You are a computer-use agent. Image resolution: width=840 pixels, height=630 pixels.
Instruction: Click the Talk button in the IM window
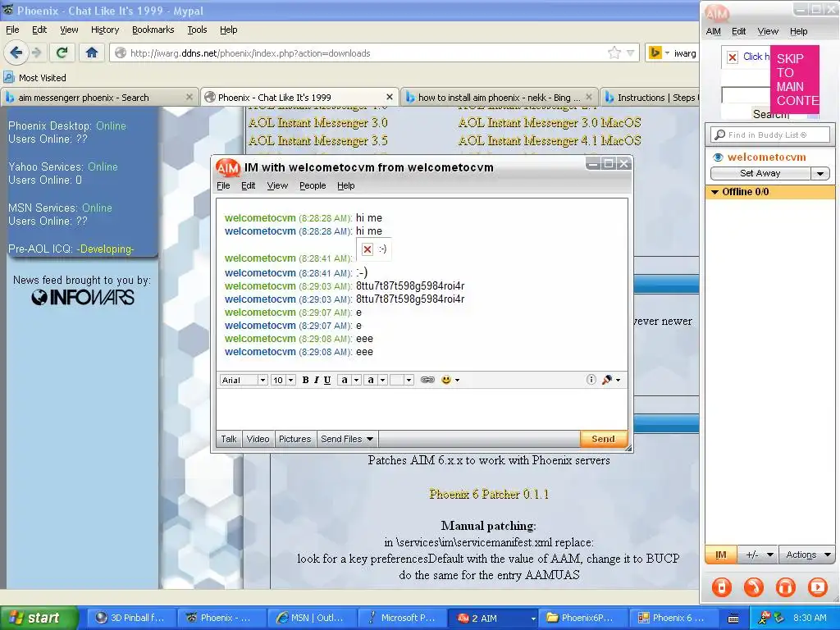coord(229,439)
